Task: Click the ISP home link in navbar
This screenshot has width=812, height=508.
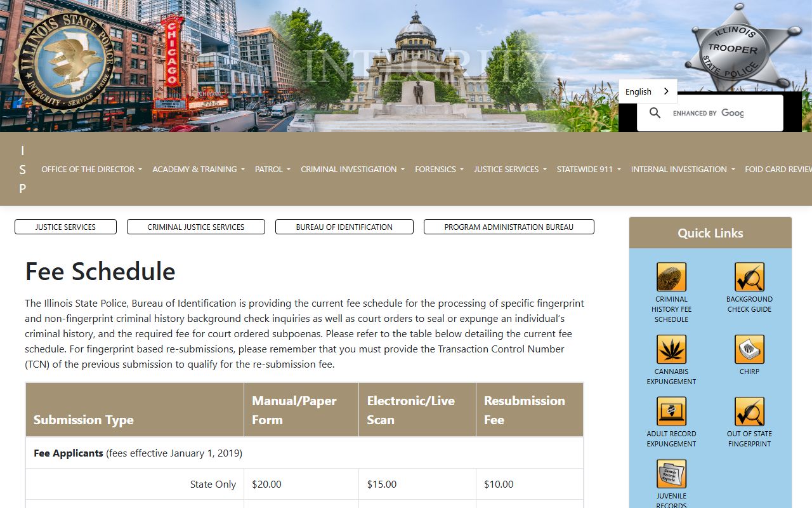Action: 23,169
